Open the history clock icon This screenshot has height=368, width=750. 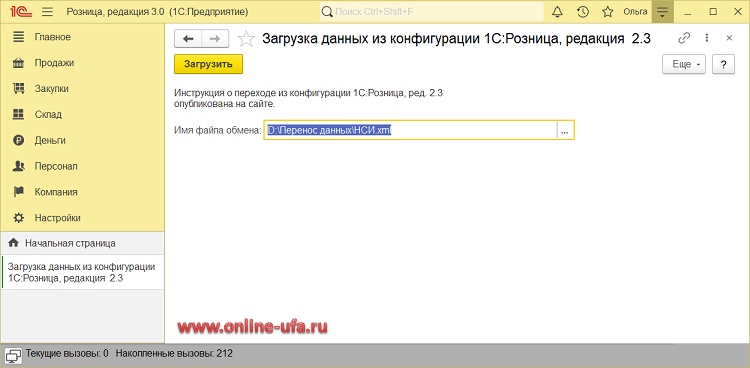click(x=583, y=12)
